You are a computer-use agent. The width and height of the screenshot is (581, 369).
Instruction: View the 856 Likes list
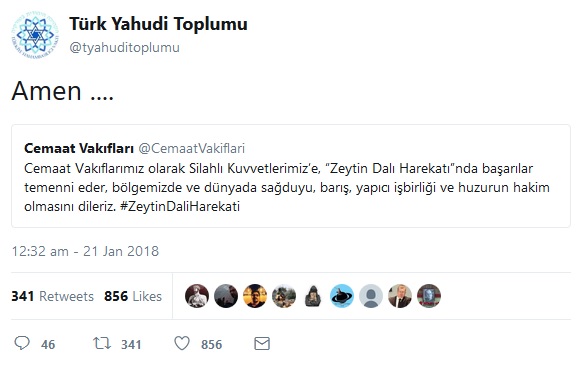[x=133, y=296]
